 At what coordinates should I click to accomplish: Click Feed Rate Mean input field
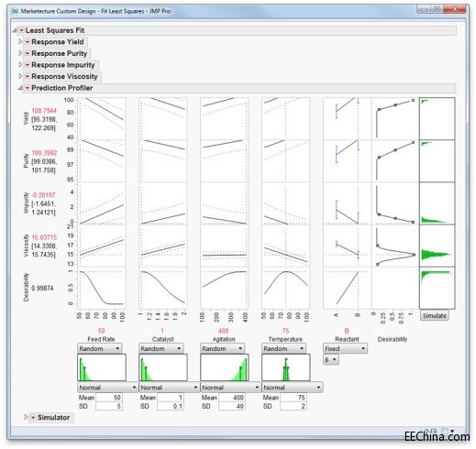(x=109, y=398)
